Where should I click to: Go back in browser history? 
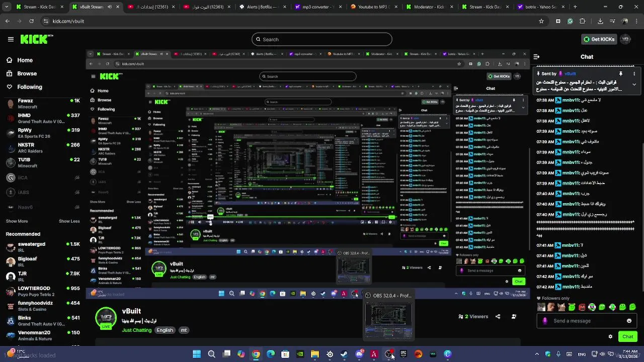8,21
